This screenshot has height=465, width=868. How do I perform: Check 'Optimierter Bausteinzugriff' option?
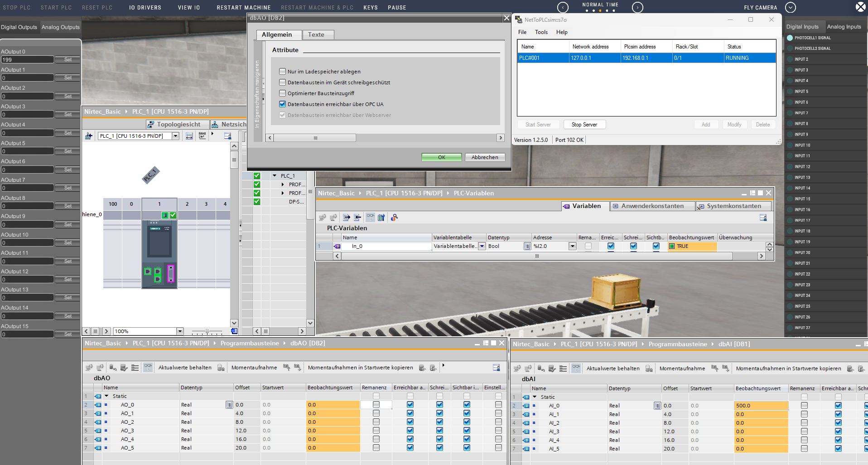click(283, 93)
